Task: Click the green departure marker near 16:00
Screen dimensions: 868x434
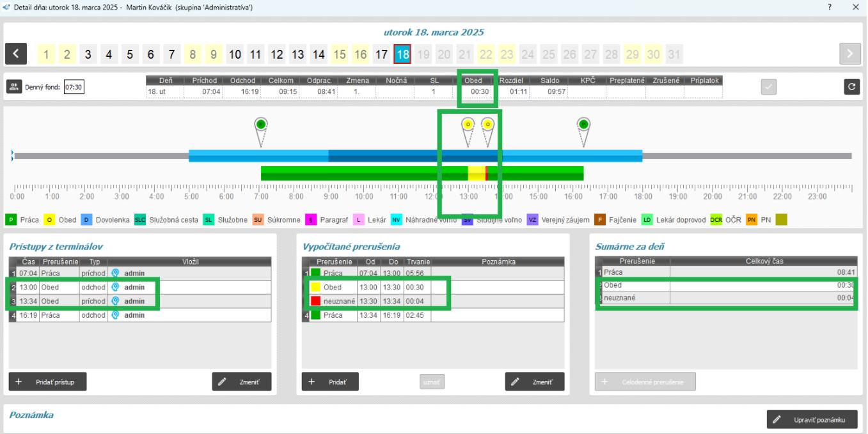Action: pos(583,124)
